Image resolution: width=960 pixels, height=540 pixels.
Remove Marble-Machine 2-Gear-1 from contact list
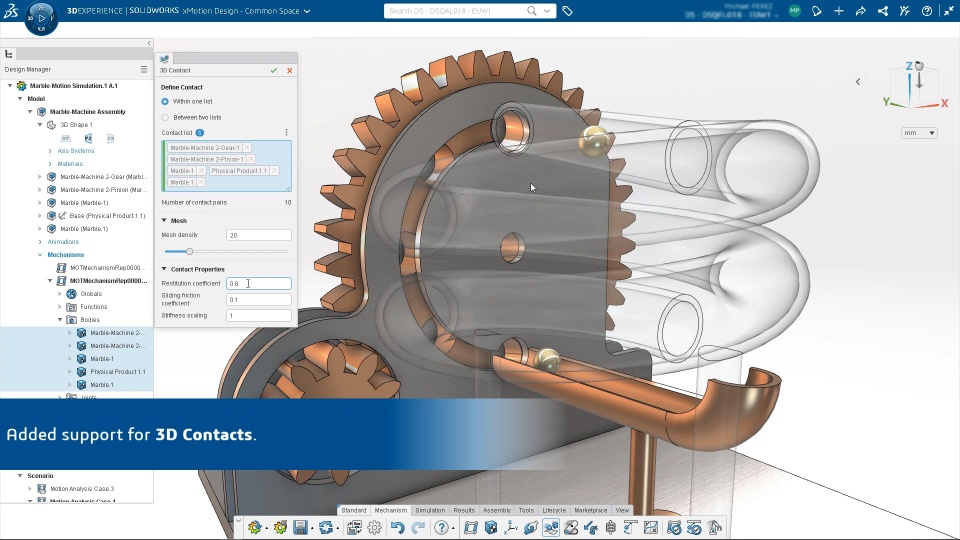click(x=247, y=148)
